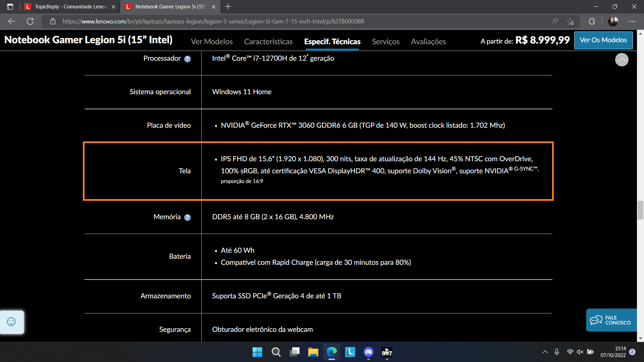This screenshot has width=644, height=362.
Task: Open Fale Conosco chat button
Action: click(x=611, y=320)
